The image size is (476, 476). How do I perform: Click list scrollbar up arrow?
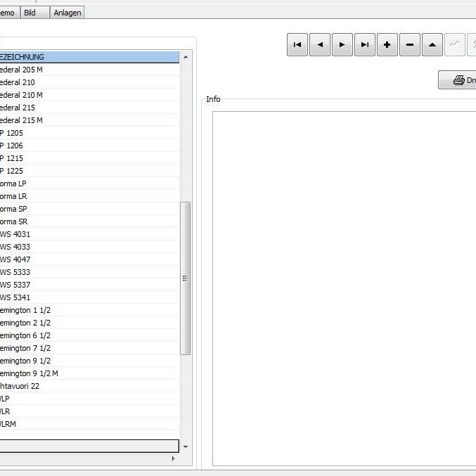point(186,57)
